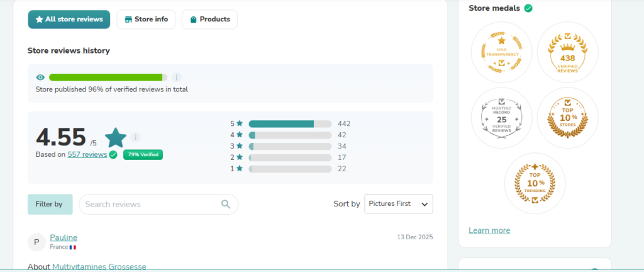Click the 438 Verified Reviews medal
The width and height of the screenshot is (644, 272).
pos(567,52)
